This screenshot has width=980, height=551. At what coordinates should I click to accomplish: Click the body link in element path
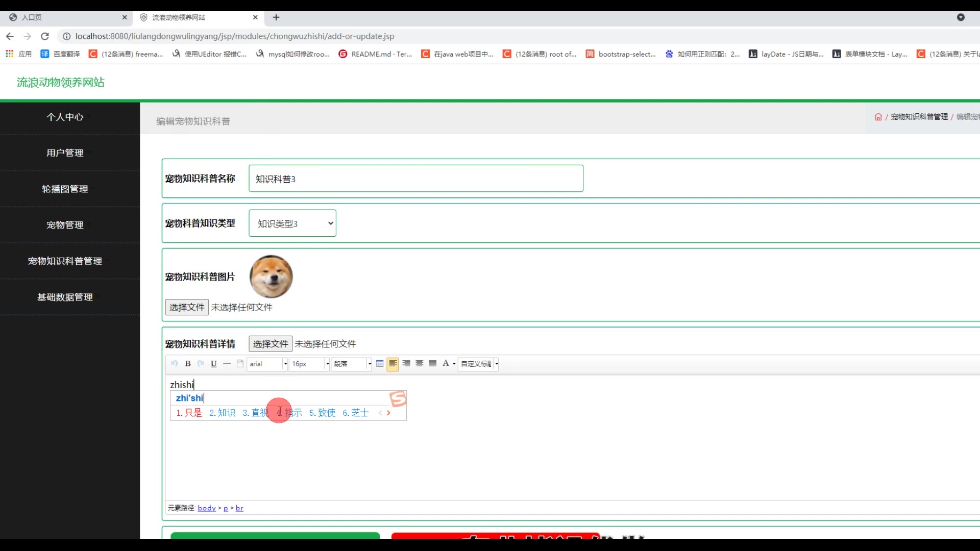[x=207, y=508]
